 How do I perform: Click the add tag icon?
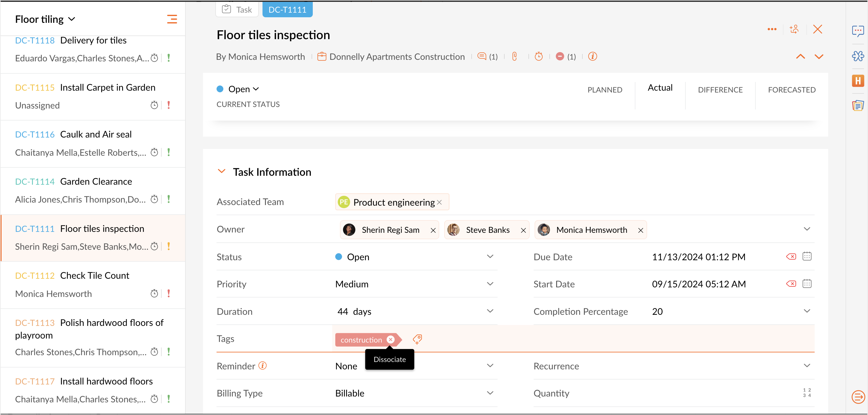coord(417,339)
